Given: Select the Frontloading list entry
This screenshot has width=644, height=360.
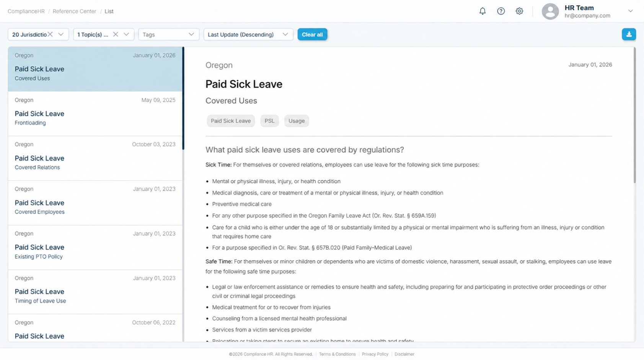Looking at the screenshot, I should (x=95, y=114).
